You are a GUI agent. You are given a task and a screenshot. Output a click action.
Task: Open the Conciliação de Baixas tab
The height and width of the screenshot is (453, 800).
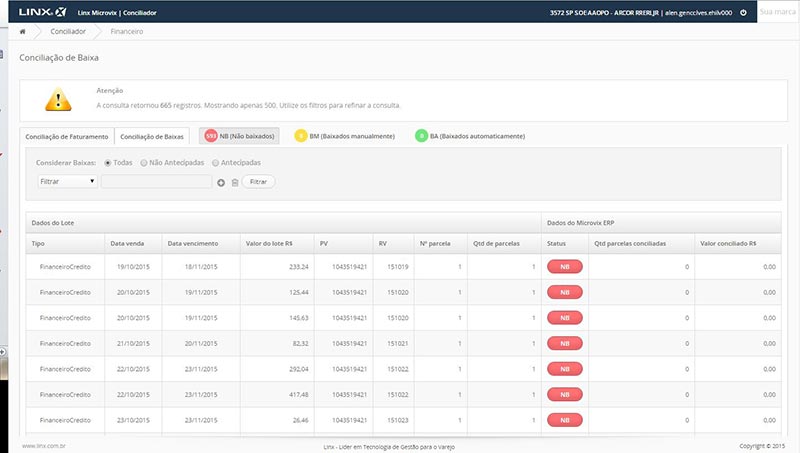point(152,136)
